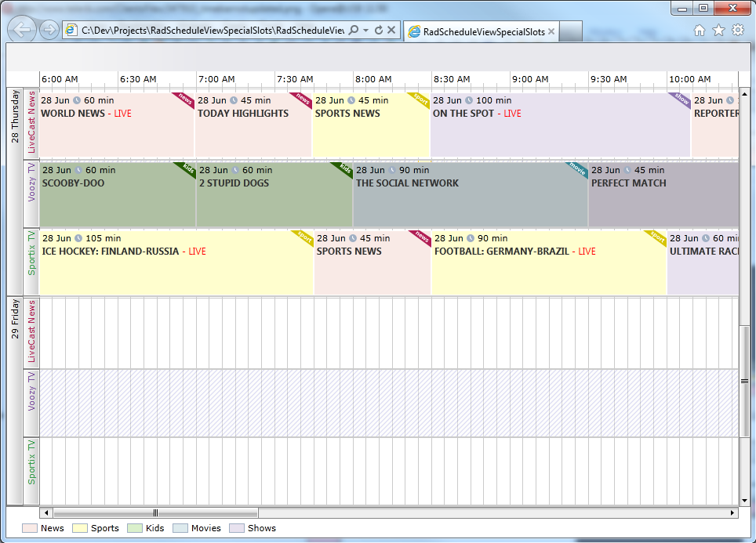Click the browser Back arrow button
The image size is (756, 543).
point(22,30)
